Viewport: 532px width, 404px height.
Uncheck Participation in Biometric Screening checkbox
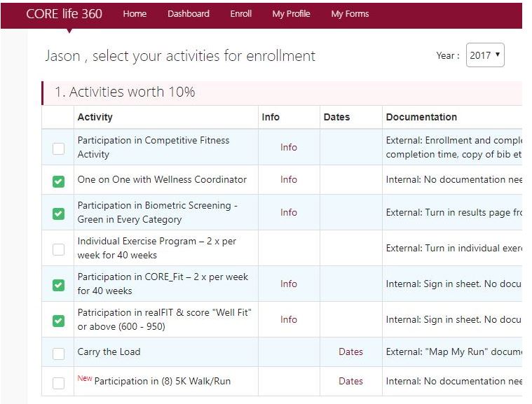[58, 214]
